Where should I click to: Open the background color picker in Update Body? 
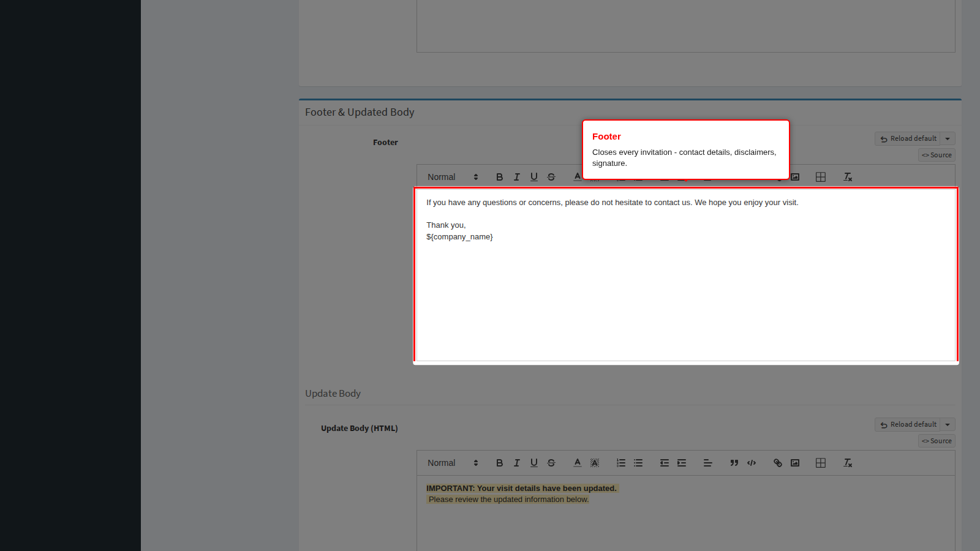click(594, 463)
